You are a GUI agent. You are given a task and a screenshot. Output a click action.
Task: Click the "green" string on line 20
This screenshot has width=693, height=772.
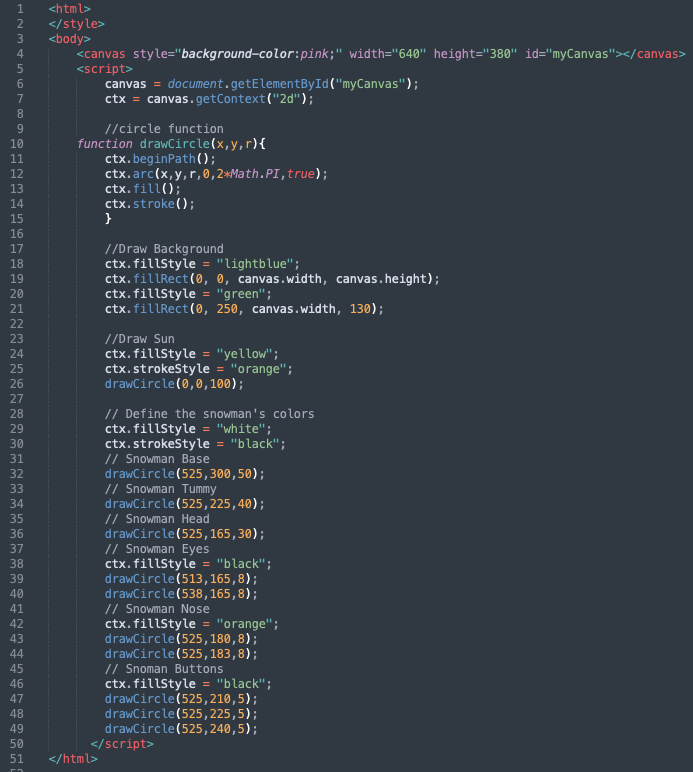click(241, 294)
